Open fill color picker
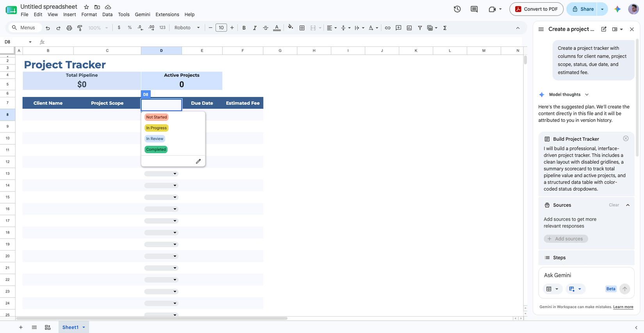644x333 pixels. coord(290,27)
